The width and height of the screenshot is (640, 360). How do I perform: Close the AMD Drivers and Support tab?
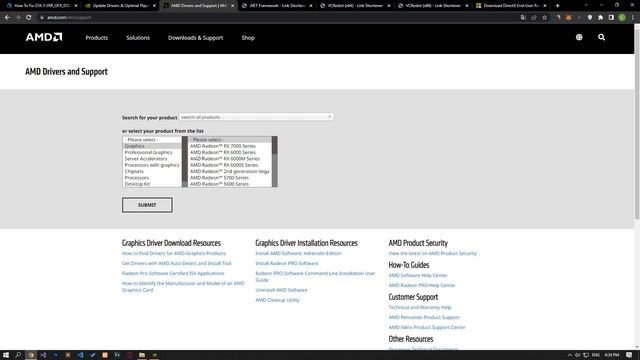click(233, 6)
